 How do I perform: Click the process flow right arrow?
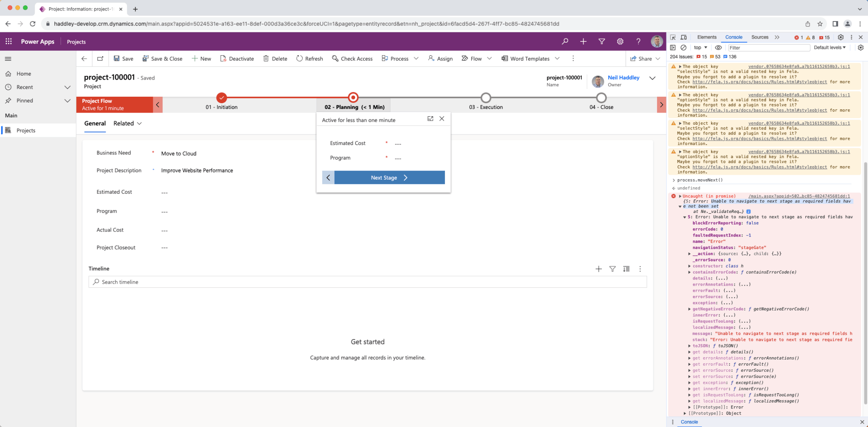[x=662, y=105]
